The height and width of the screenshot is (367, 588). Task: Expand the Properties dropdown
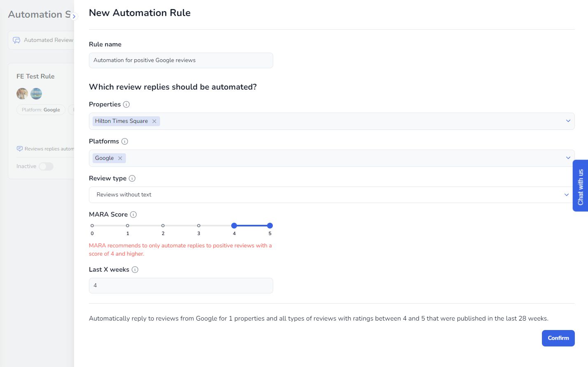[568, 121]
